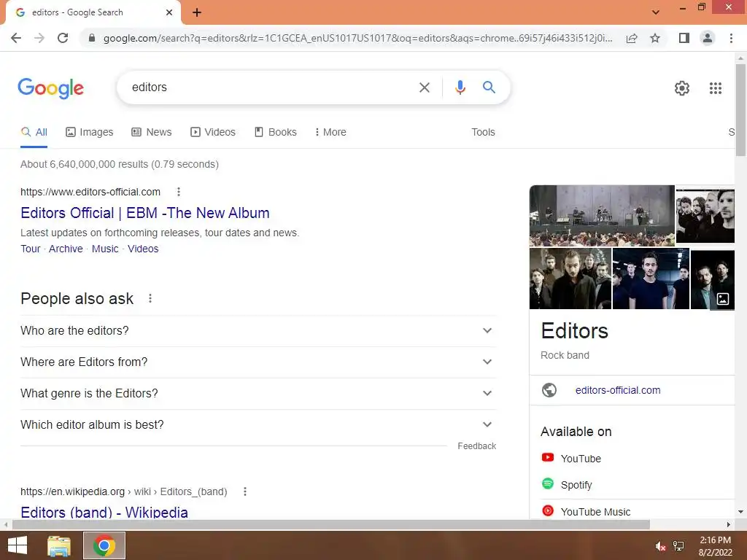Switch to the Images tab
This screenshot has height=560, width=747.
[x=90, y=133]
